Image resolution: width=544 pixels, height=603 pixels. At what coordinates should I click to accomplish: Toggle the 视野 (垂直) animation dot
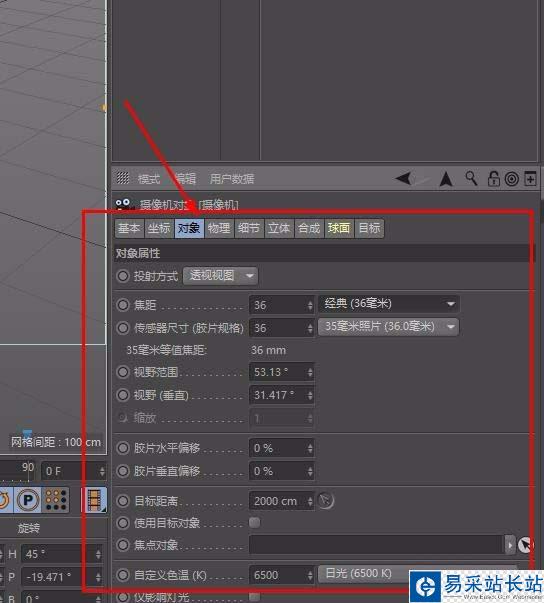coord(123,395)
